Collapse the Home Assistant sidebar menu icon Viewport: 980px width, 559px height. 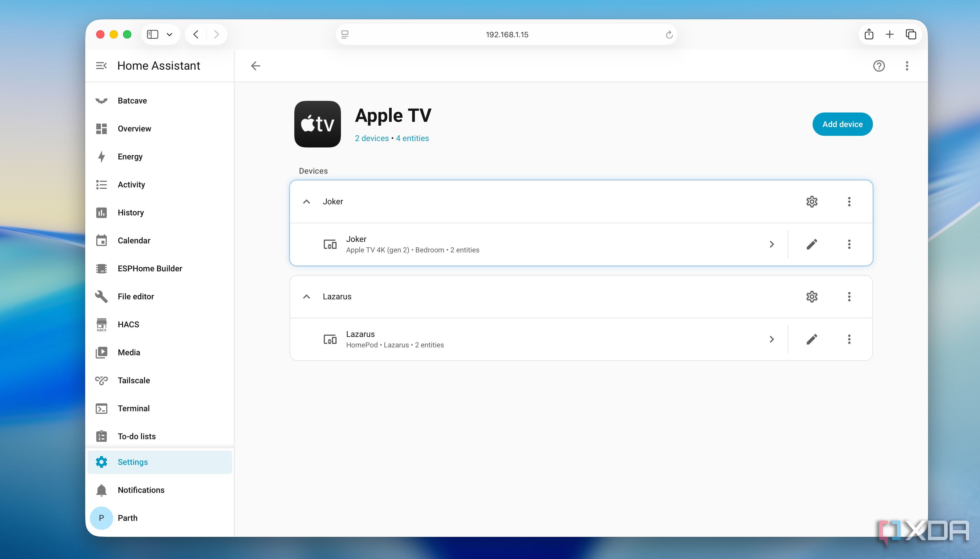point(101,66)
